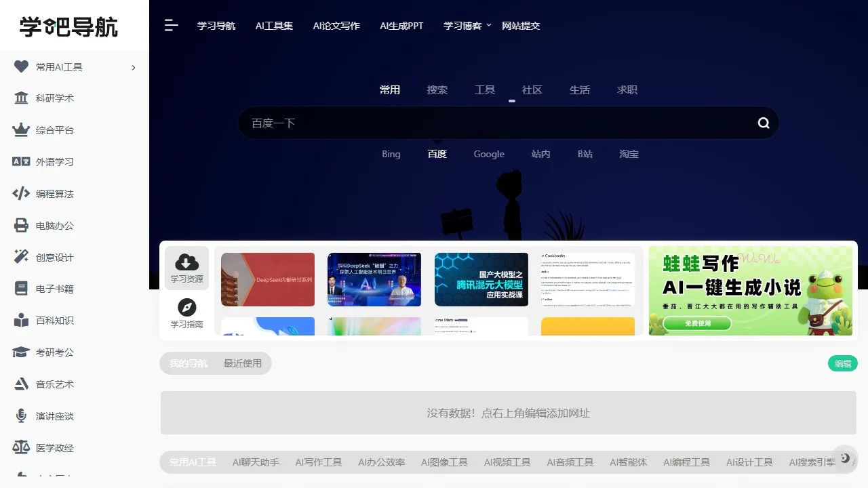Select the crown icon for 综合平台

(21, 130)
